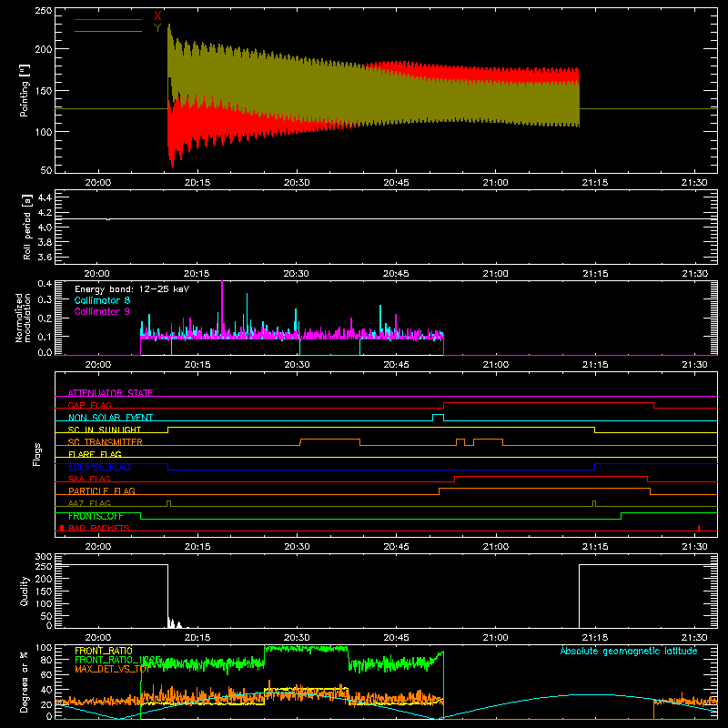Select the NON_SOLAR_EVENT flag label
Viewport: 728px width, 728px height.
[x=110, y=418]
